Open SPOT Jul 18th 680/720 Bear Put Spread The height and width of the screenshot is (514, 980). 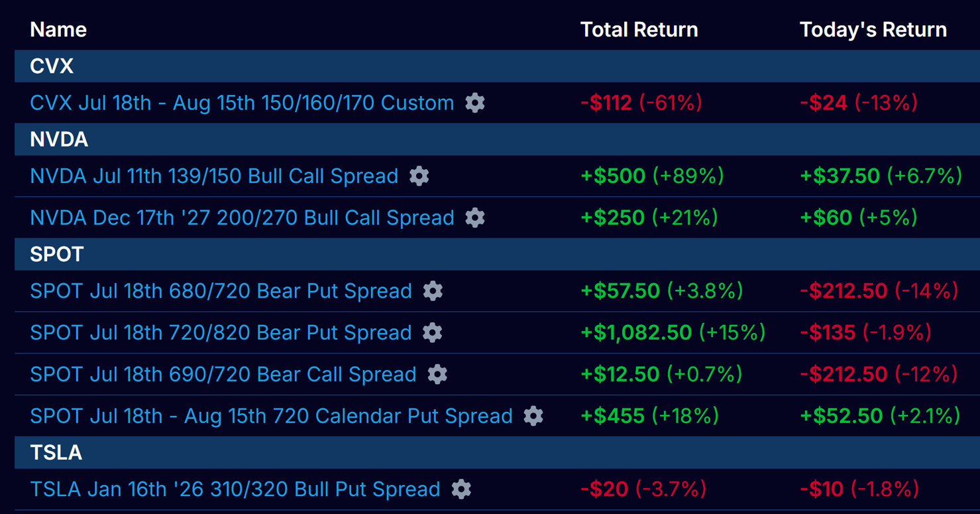click(221, 290)
